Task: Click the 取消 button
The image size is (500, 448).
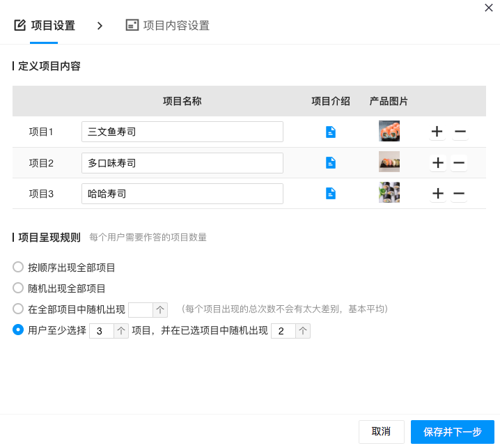Action: [x=382, y=432]
